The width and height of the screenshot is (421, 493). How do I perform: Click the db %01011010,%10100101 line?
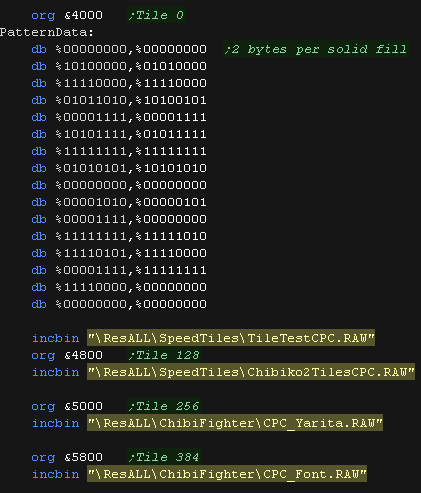pos(119,100)
